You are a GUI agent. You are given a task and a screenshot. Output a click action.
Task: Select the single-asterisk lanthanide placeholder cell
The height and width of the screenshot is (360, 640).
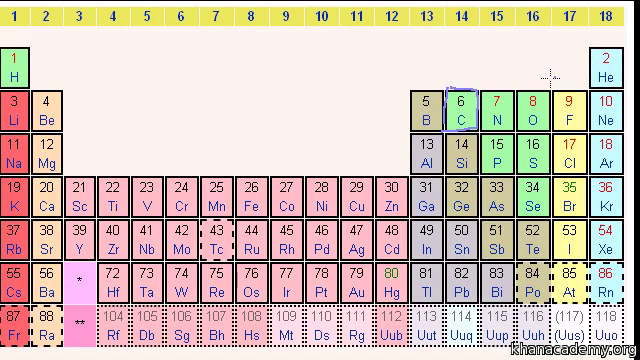(80, 283)
